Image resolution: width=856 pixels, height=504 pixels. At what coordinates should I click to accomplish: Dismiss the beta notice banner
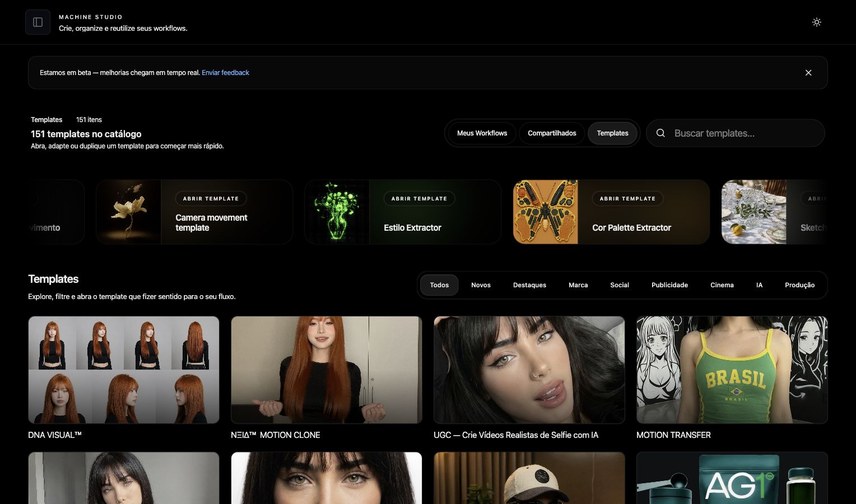[808, 73]
